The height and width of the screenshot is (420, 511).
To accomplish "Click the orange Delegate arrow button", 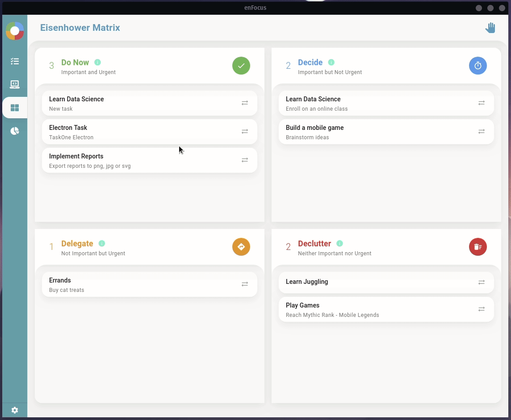I will (241, 247).
